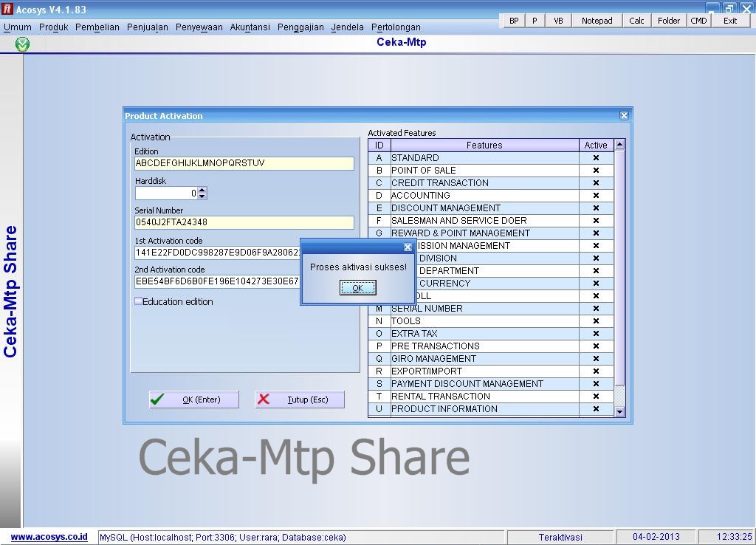This screenshot has width=756, height=545.
Task: Open the Produk menu
Action: (x=53, y=27)
